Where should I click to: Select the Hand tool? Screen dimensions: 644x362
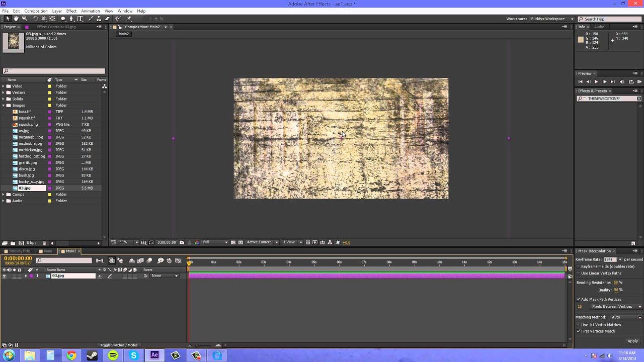(16, 19)
